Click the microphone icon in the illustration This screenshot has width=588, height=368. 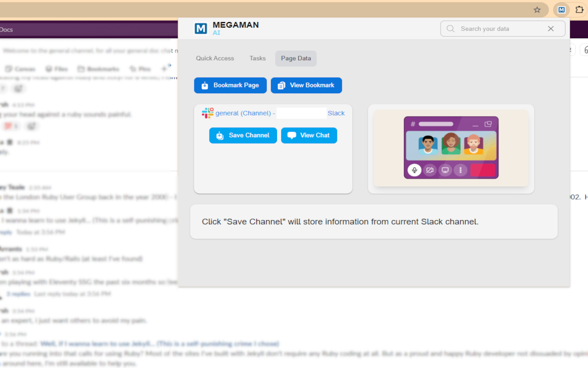click(414, 170)
